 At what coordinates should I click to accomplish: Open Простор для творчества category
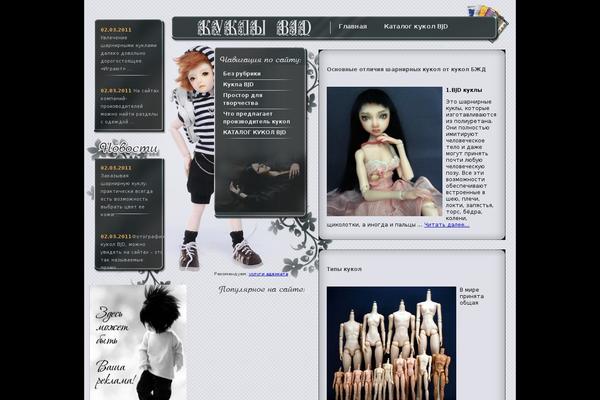(243, 99)
